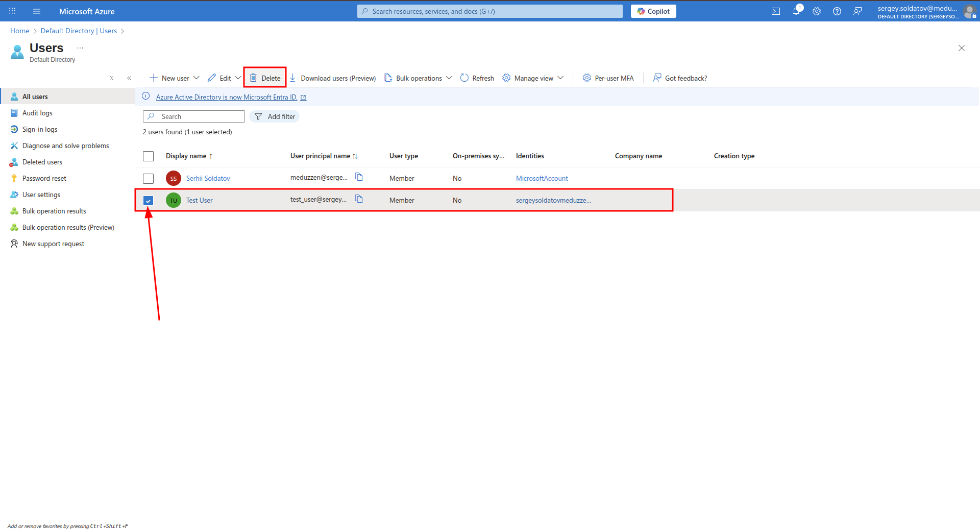Collapse the side menu with the double chevron
980x530 pixels.
[x=129, y=78]
